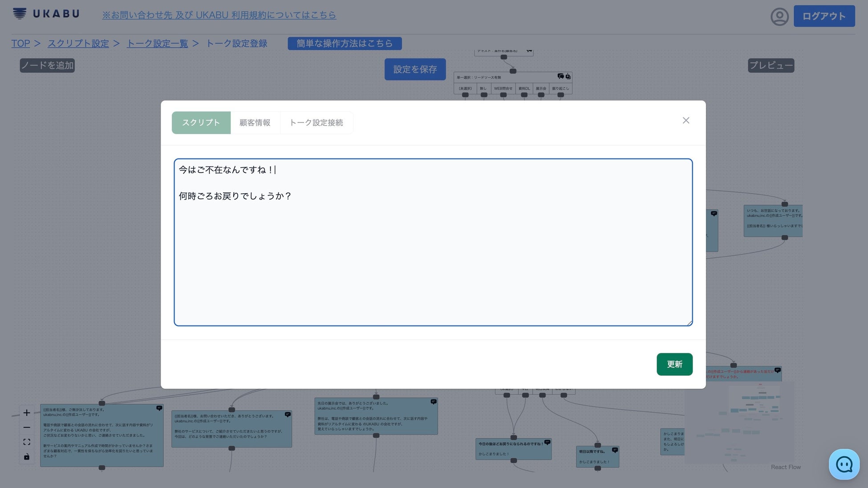Open the トーク設定接続 tab

click(316, 122)
